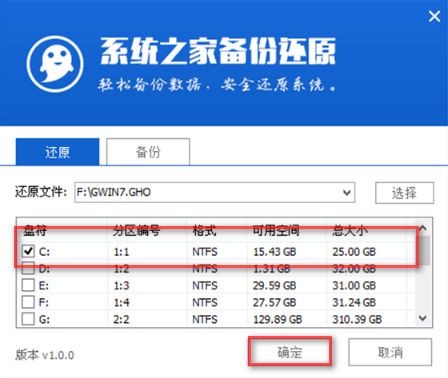
Task: Select the 31.24 GB total size cell
Action: click(354, 303)
